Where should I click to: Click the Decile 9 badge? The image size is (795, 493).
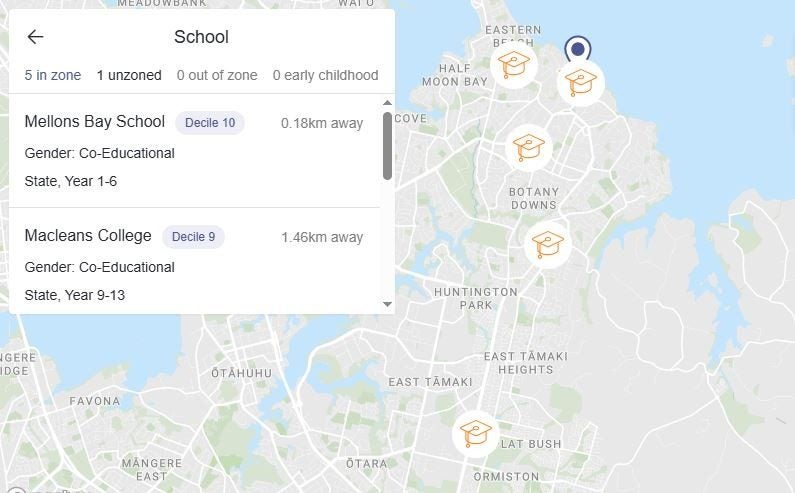click(193, 237)
